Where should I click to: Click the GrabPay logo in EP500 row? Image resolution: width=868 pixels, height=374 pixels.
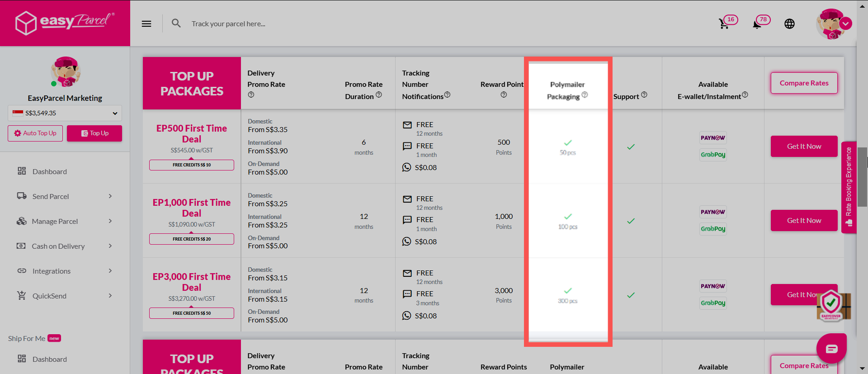713,155
